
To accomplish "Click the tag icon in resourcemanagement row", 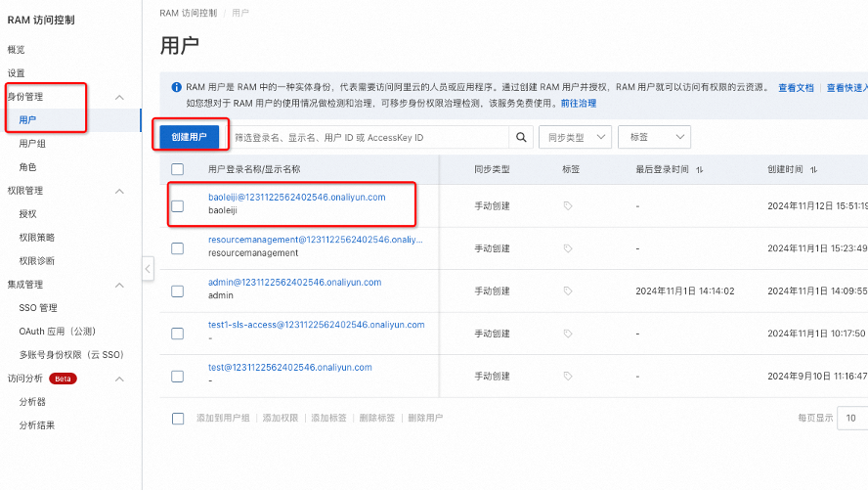I will 567,248.
